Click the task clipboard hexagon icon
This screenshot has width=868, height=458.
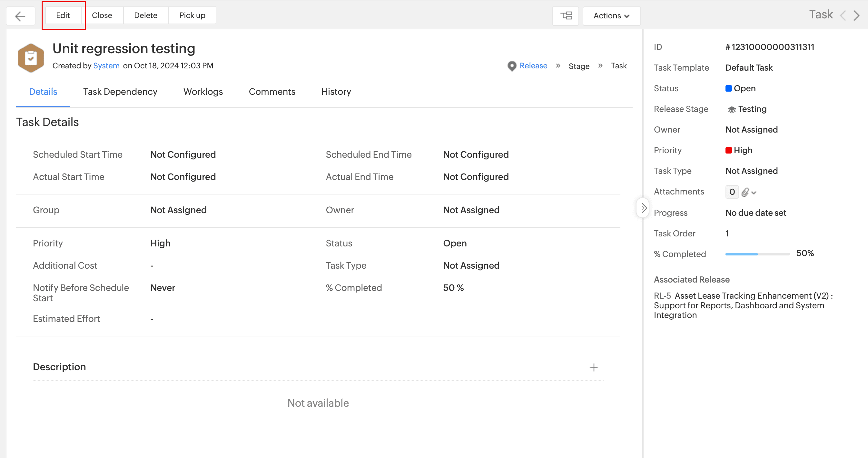pos(31,58)
